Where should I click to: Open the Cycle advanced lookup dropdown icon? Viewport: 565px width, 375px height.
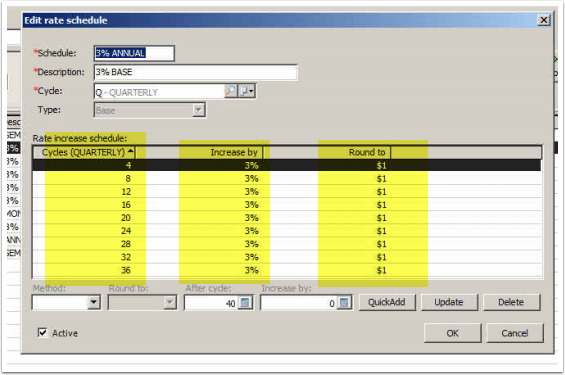[247, 91]
